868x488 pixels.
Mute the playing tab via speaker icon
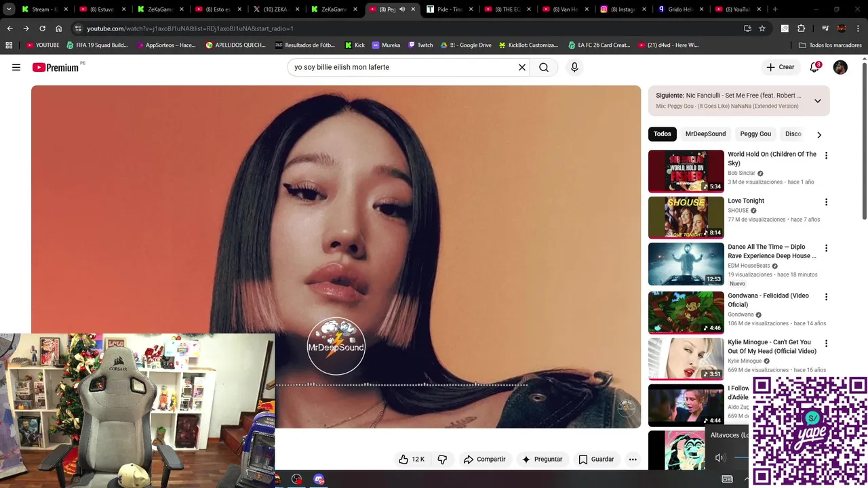[x=402, y=9]
